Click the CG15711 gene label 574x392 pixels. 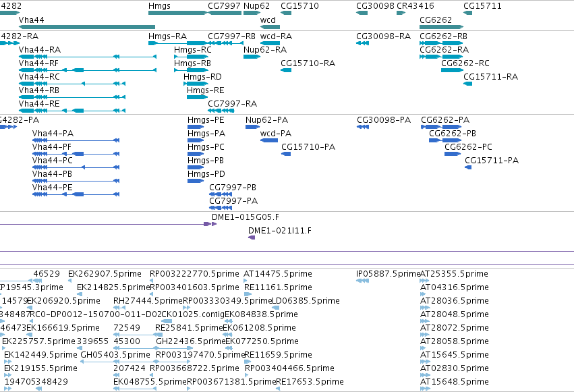click(482, 6)
